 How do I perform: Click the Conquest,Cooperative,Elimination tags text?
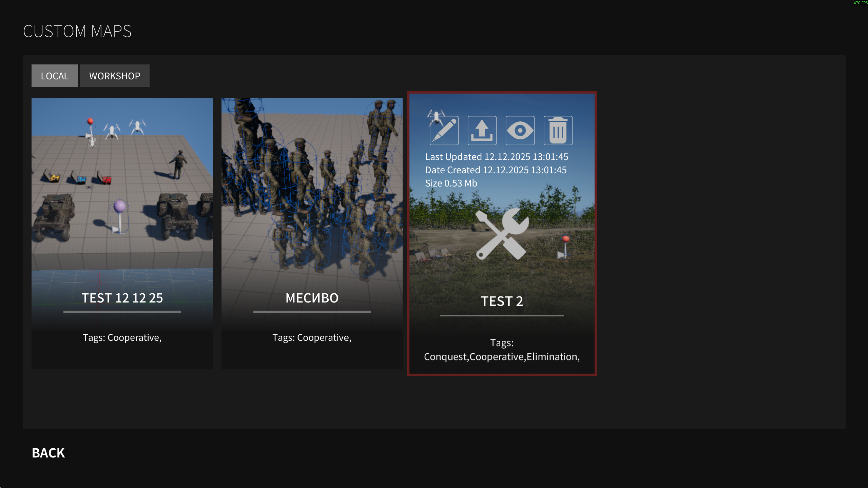[x=502, y=357]
